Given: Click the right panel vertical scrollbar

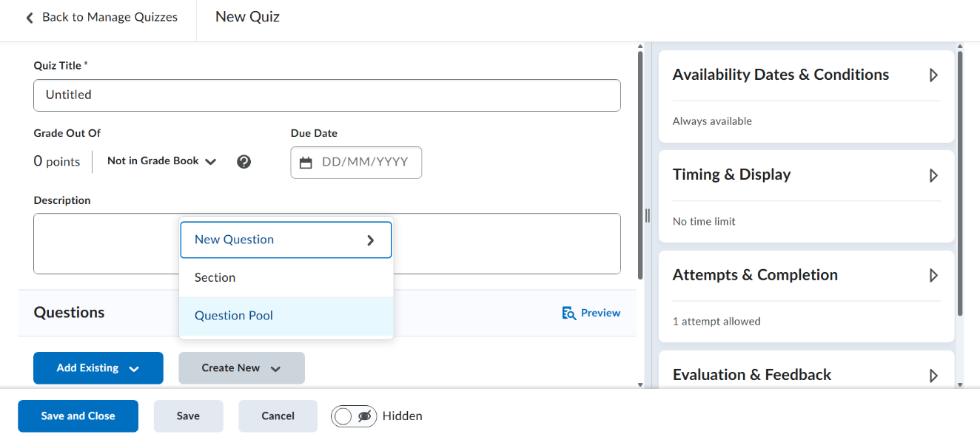Looking at the screenshot, I should [x=960, y=185].
